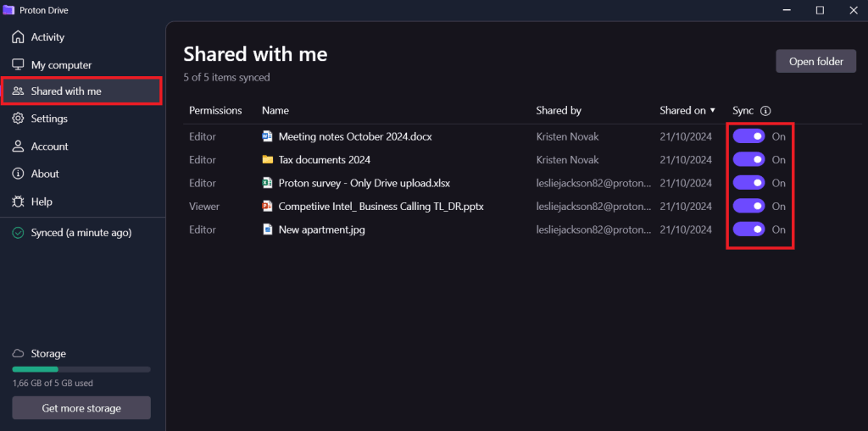Click the Shared with me page heading
The height and width of the screenshot is (431, 868).
click(x=255, y=54)
